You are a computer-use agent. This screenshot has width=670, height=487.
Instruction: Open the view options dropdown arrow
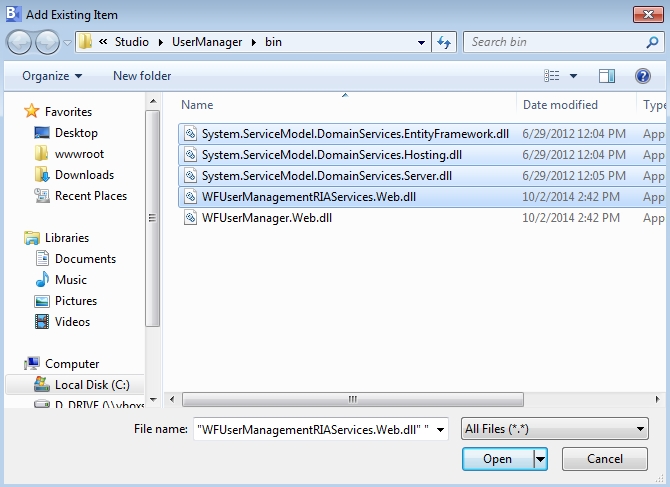[573, 76]
